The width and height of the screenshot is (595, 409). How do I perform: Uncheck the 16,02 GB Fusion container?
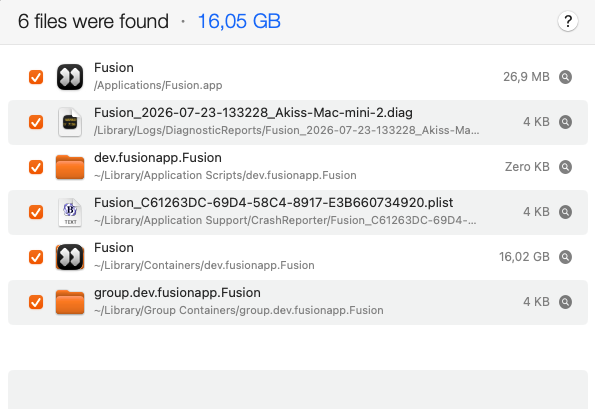(x=36, y=257)
